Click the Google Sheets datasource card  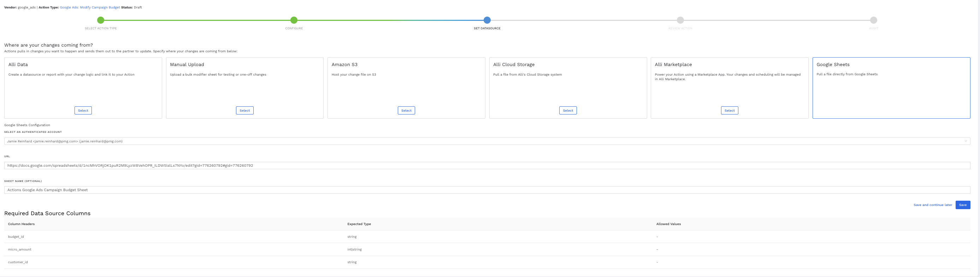pos(891,88)
